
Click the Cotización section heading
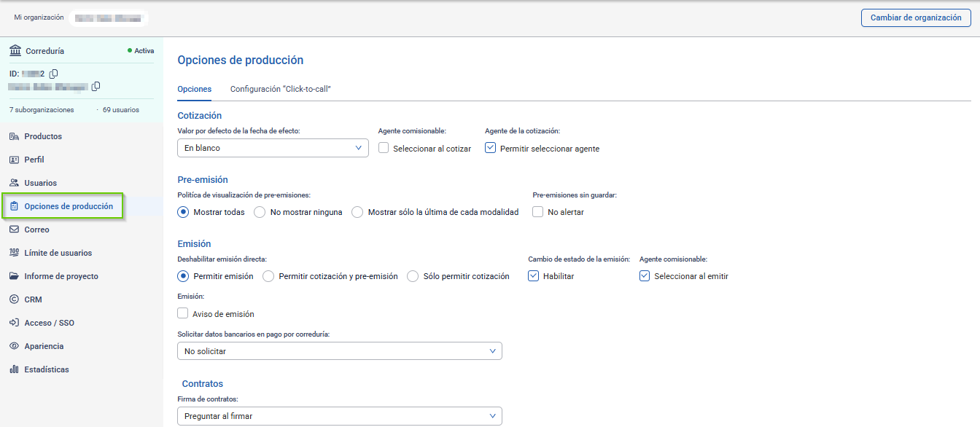coord(200,115)
